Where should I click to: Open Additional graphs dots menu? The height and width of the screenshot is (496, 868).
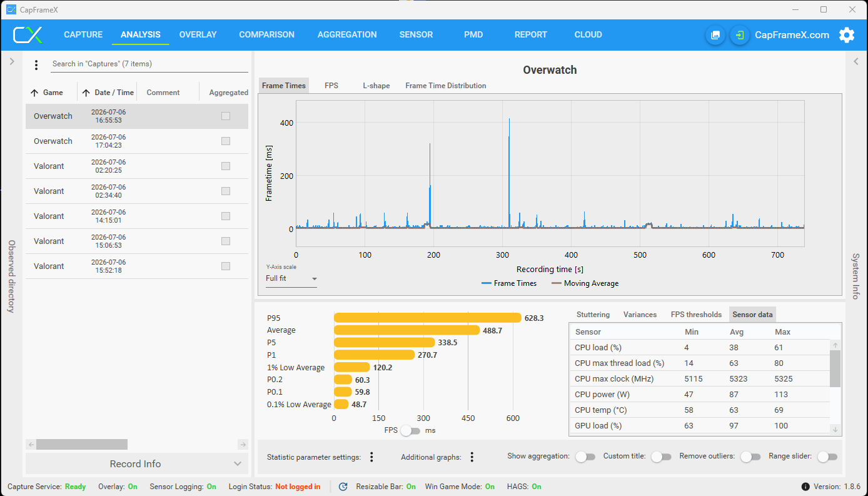coord(472,457)
